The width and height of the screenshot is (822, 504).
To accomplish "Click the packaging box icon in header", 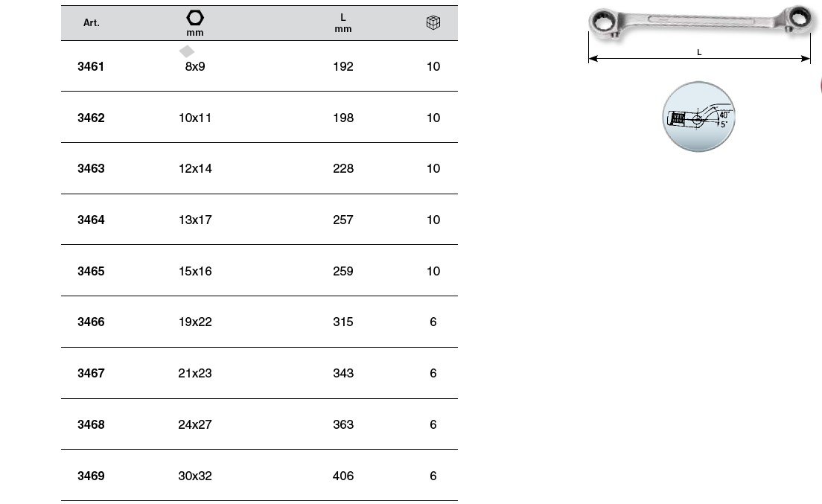I will coord(433,23).
